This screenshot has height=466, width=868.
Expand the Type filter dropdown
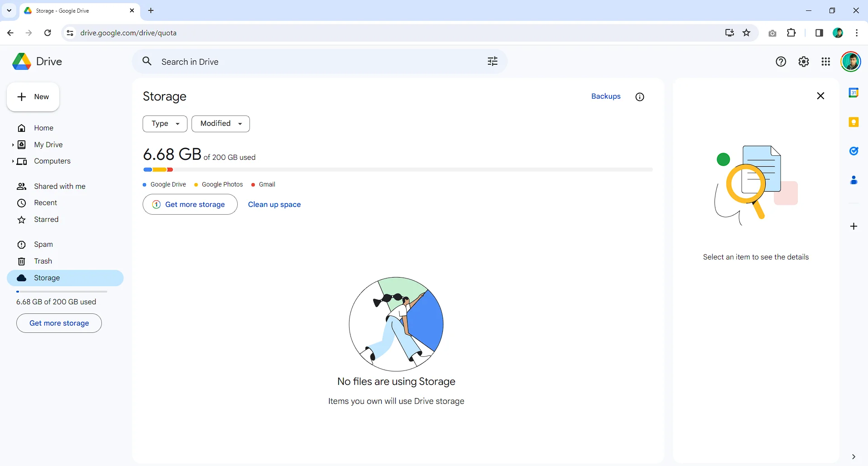pos(164,123)
